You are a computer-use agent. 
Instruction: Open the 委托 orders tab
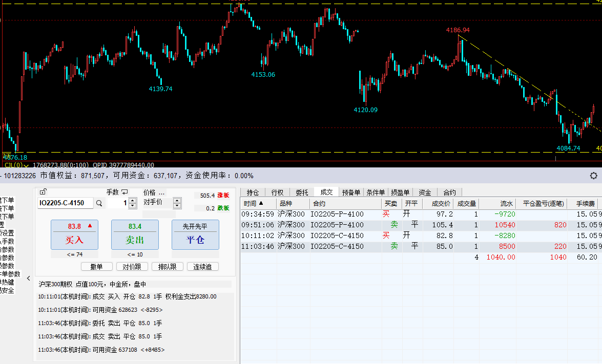pyautogui.click(x=302, y=192)
